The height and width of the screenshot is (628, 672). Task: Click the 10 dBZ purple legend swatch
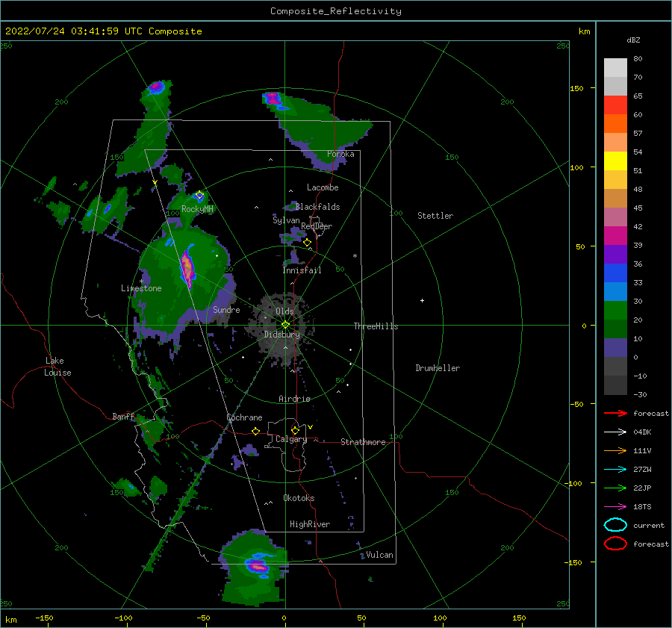pos(615,348)
